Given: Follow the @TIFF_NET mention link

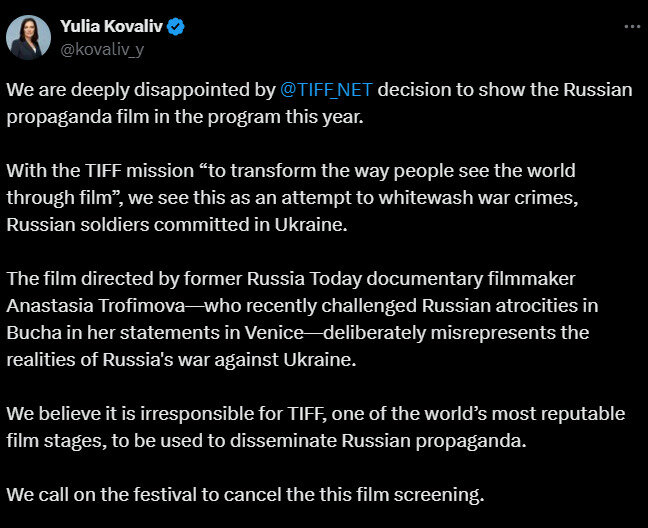Looking at the screenshot, I should coord(326,90).
